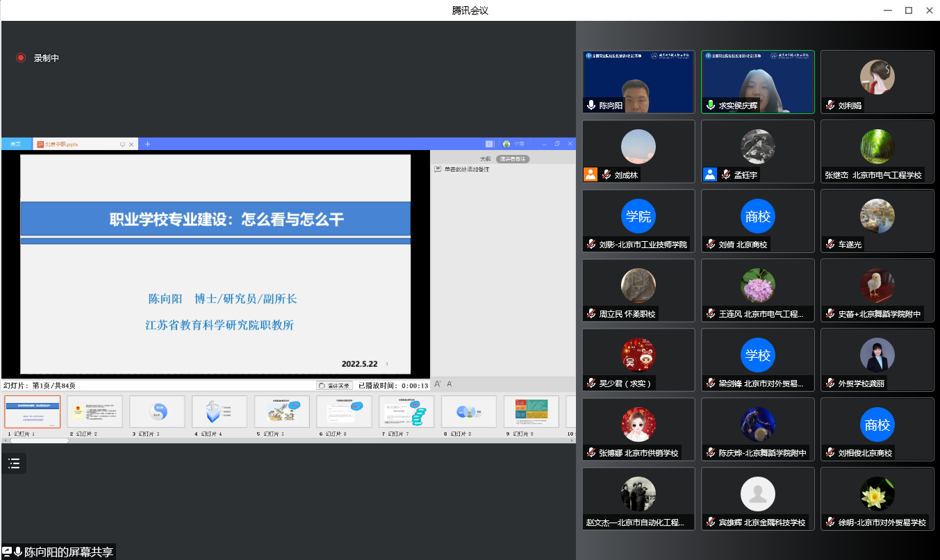
Task: Select slide 5 thumbnail in the filmstrip
Action: pyautogui.click(x=281, y=412)
